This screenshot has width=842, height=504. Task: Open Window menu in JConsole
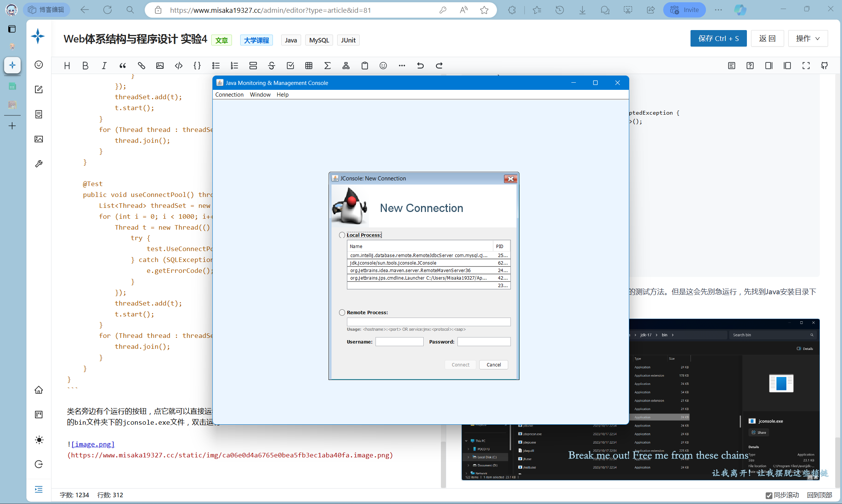[x=260, y=95]
